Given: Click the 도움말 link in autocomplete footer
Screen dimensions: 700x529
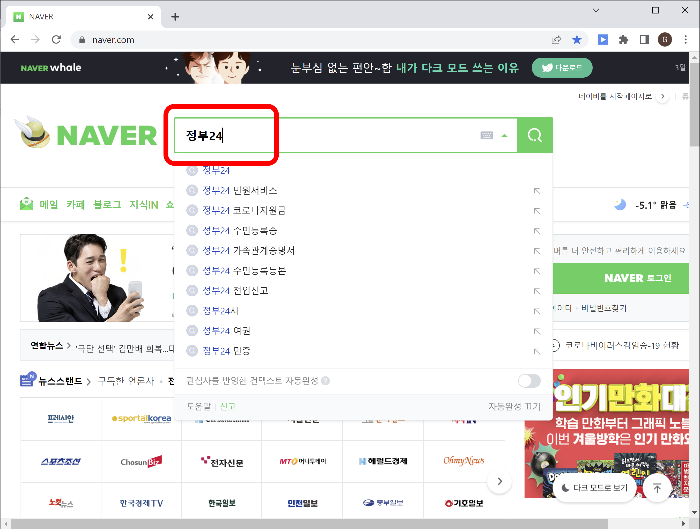Looking at the screenshot, I should click(x=199, y=406).
